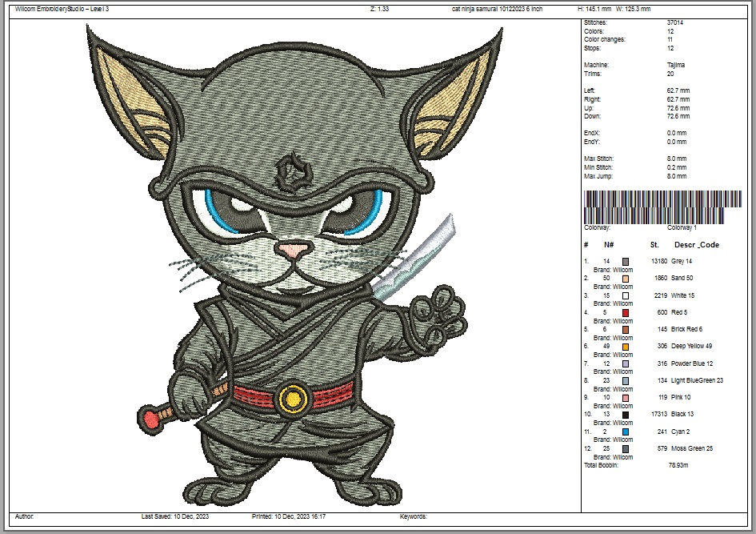This screenshot has width=756, height=534.
Task: Click the 'White 15' thread name
Action: click(x=682, y=295)
